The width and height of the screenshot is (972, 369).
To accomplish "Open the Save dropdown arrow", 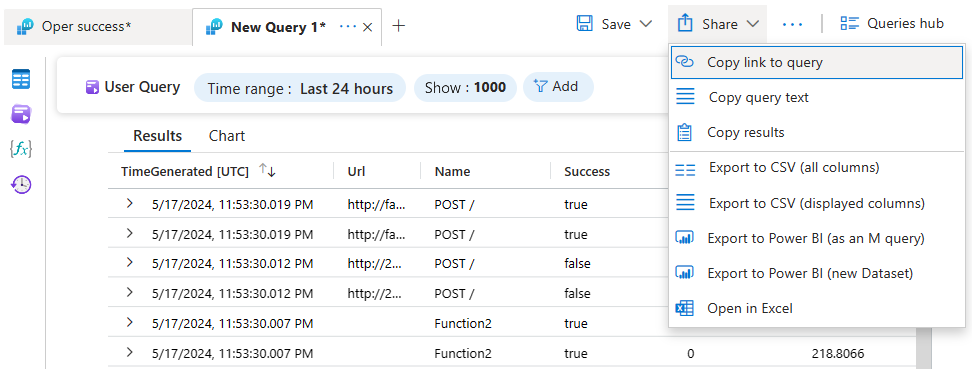I will (645, 24).
